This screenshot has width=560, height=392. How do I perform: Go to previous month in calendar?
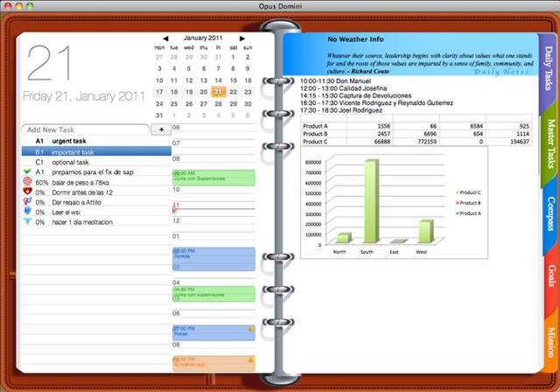click(165, 38)
